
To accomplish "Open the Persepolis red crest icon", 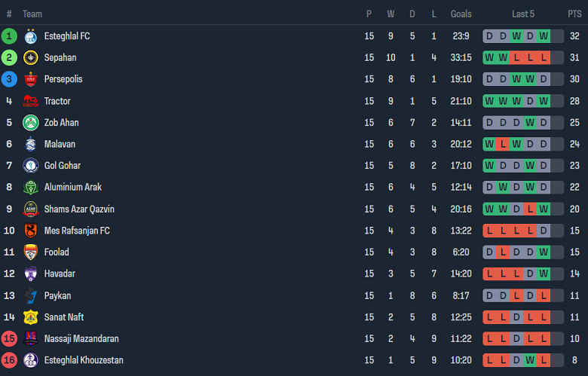I will click(31, 79).
